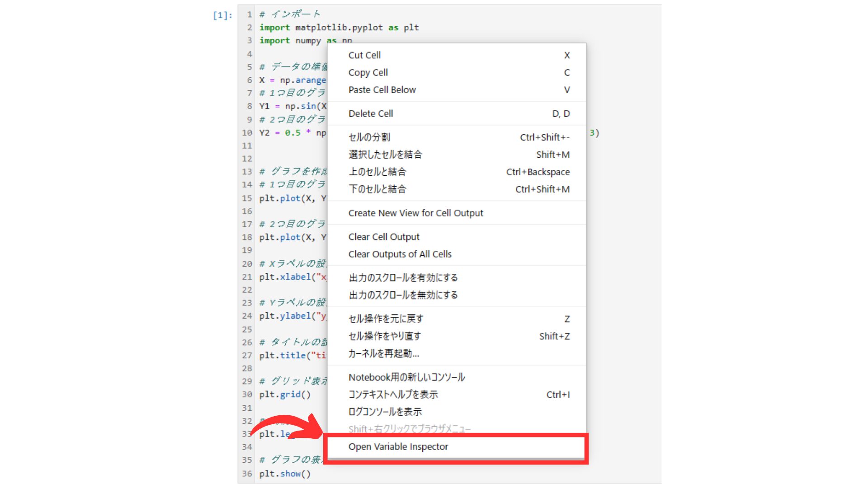Choose 上のセルと結合 to merge with above cell

pyautogui.click(x=377, y=172)
